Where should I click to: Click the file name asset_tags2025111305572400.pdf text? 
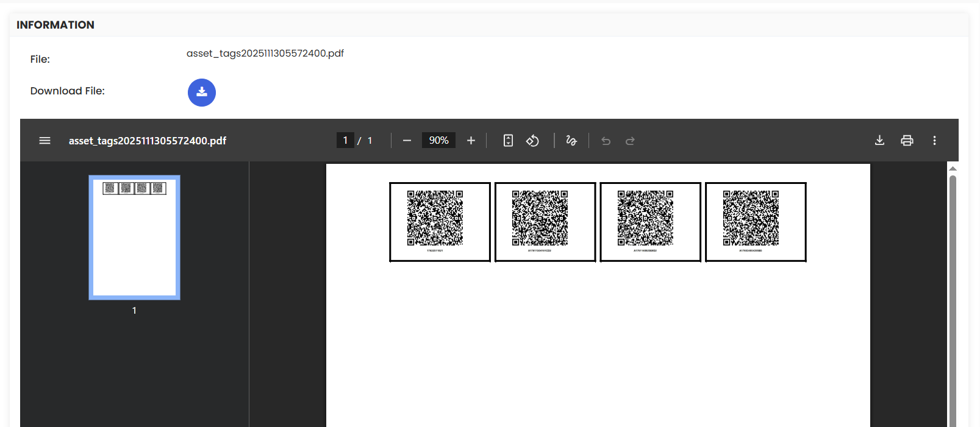[265, 54]
